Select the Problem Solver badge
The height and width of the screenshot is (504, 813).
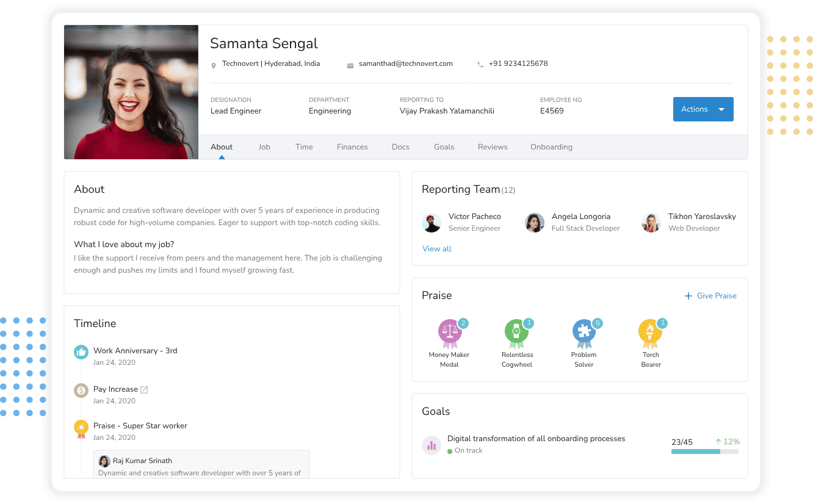tap(584, 333)
